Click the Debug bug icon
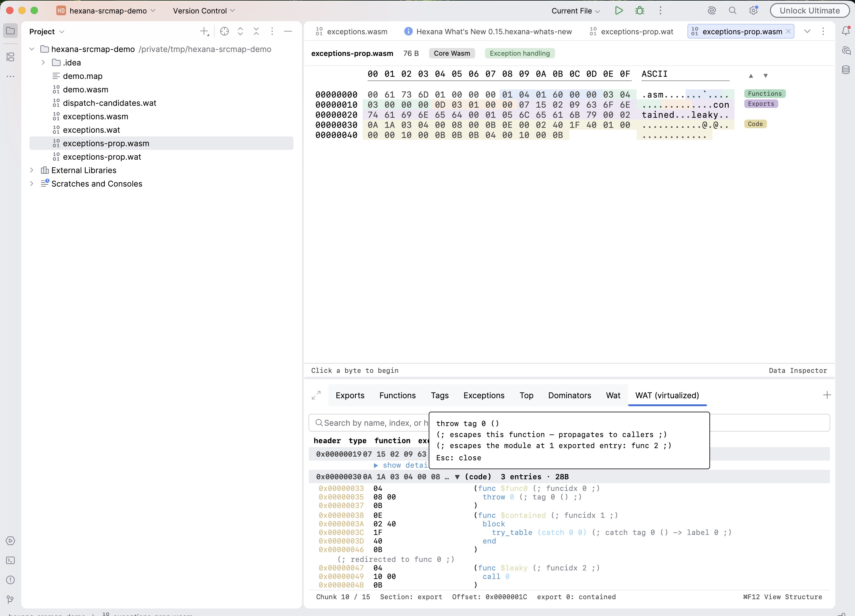855x616 pixels. 640,11
